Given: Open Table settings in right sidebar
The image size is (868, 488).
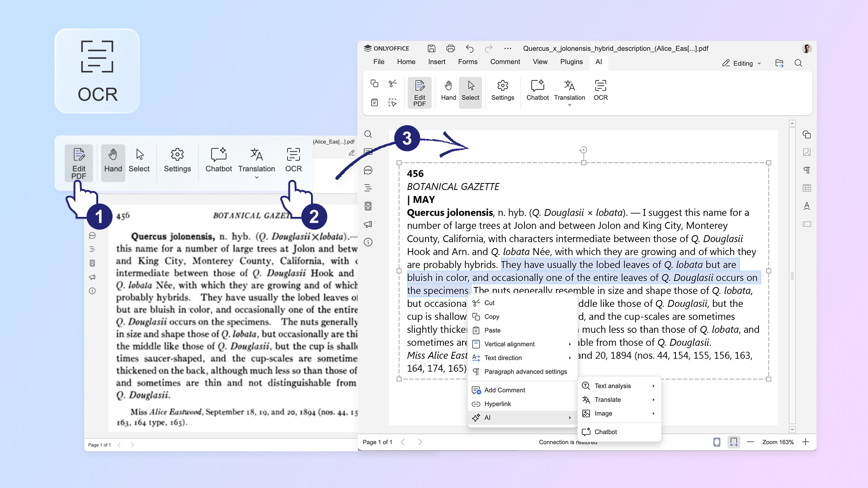Looking at the screenshot, I should click(x=807, y=188).
